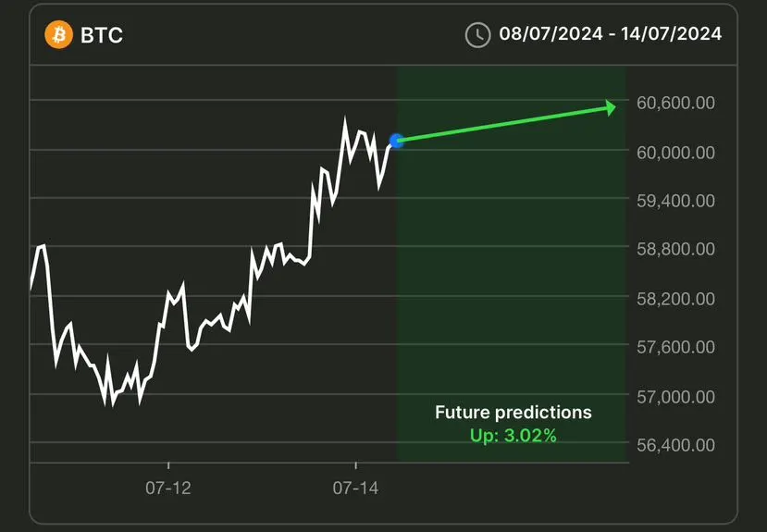Click the 56,400.00 price axis label
The image size is (767, 532).
tap(675, 445)
